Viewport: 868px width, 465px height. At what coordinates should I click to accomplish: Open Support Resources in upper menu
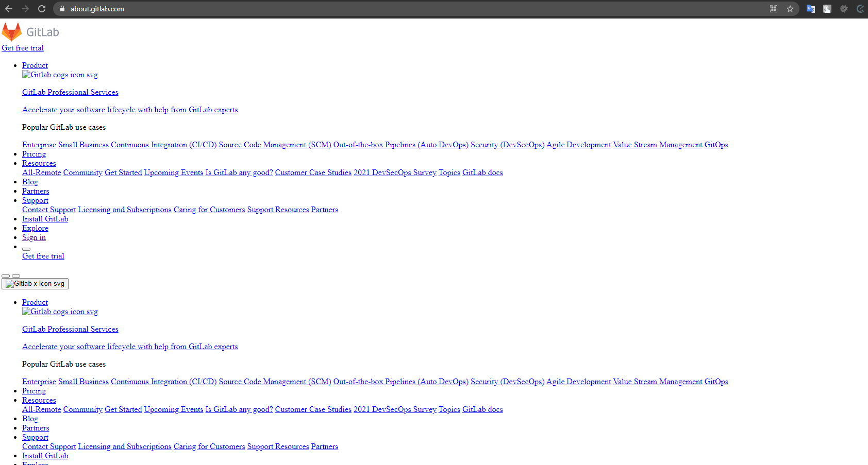tap(278, 210)
